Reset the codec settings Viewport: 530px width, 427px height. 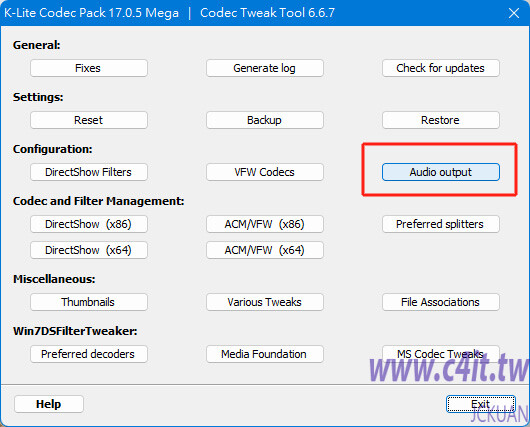[89, 120]
